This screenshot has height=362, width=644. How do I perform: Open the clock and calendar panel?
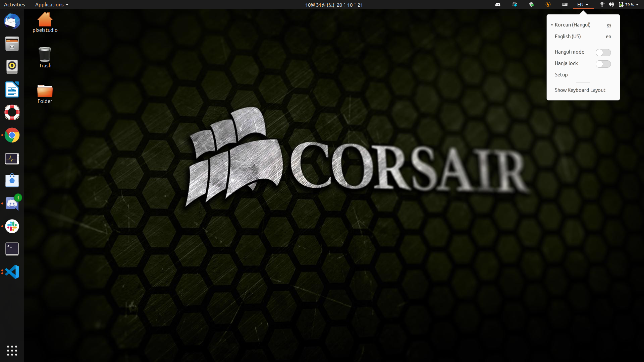click(x=334, y=5)
